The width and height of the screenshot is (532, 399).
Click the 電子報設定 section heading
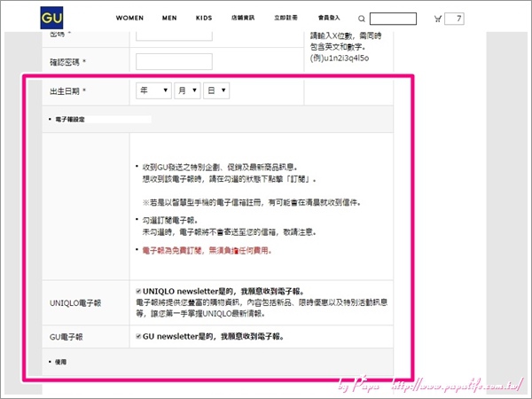tap(70, 120)
